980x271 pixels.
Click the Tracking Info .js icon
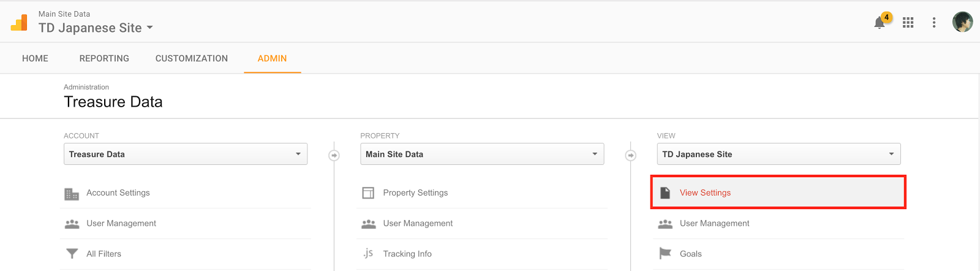(x=368, y=253)
